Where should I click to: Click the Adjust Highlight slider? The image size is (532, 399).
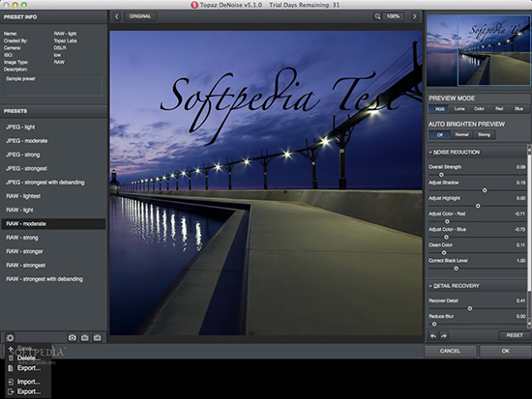477,206
